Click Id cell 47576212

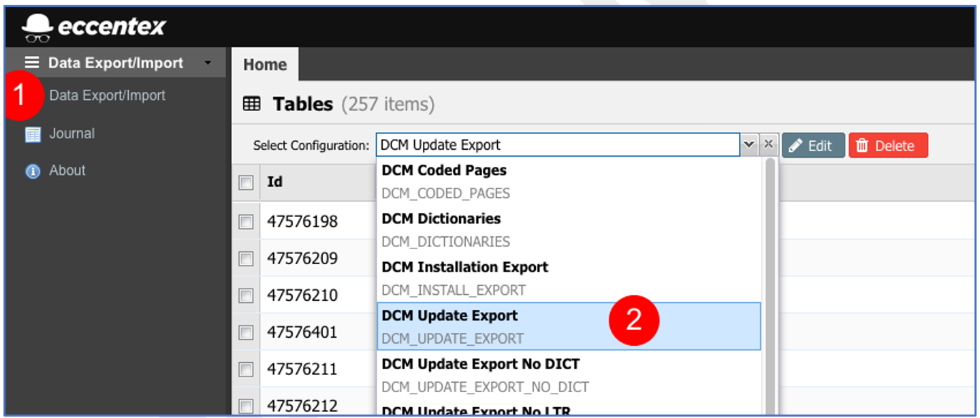tap(302, 406)
